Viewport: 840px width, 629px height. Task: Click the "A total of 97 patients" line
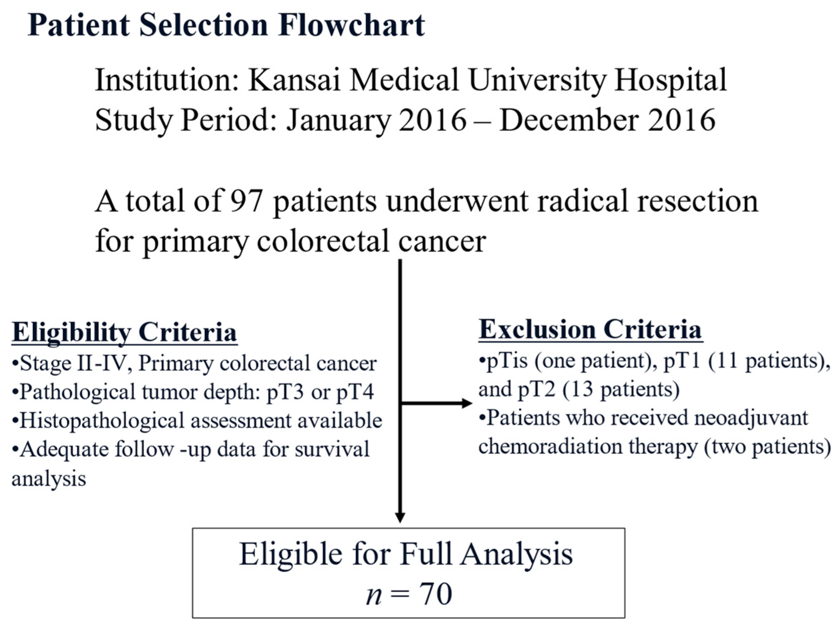coord(426,201)
